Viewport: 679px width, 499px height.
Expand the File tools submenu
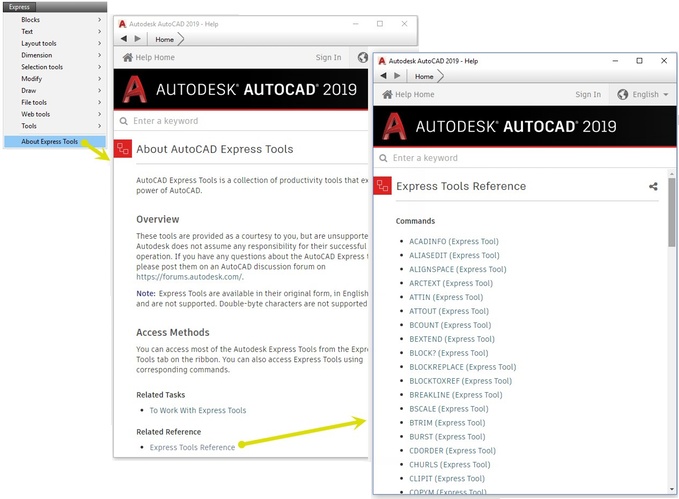pos(55,102)
